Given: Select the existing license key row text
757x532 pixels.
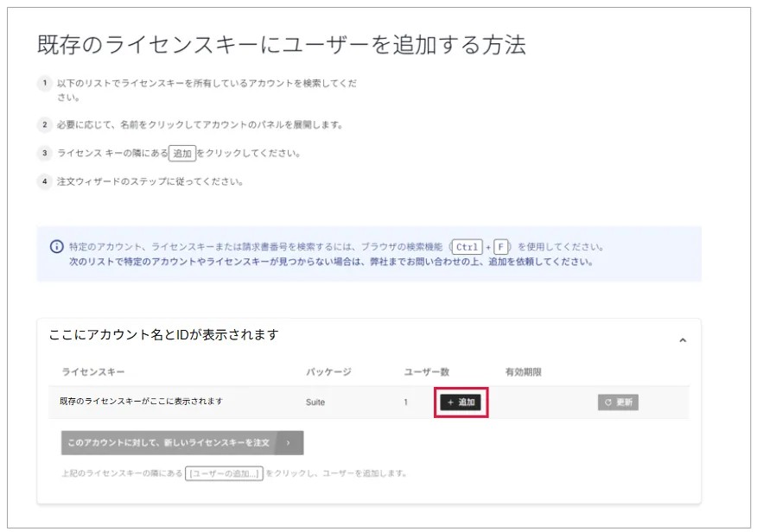Looking at the screenshot, I should click(141, 402).
